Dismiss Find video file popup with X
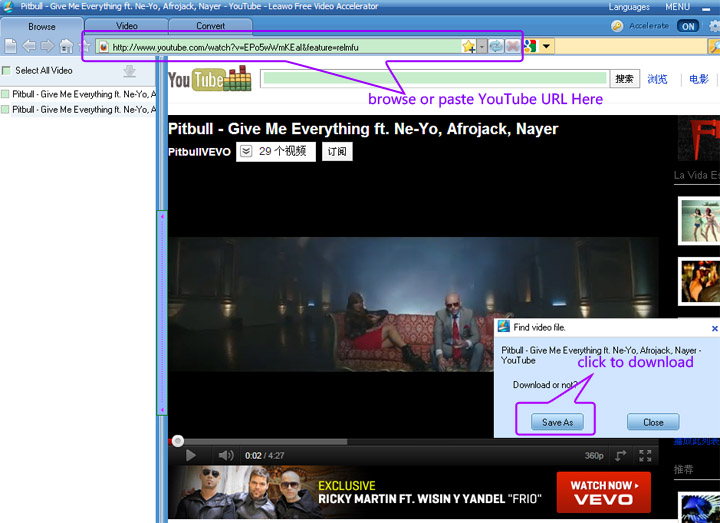 [714, 328]
